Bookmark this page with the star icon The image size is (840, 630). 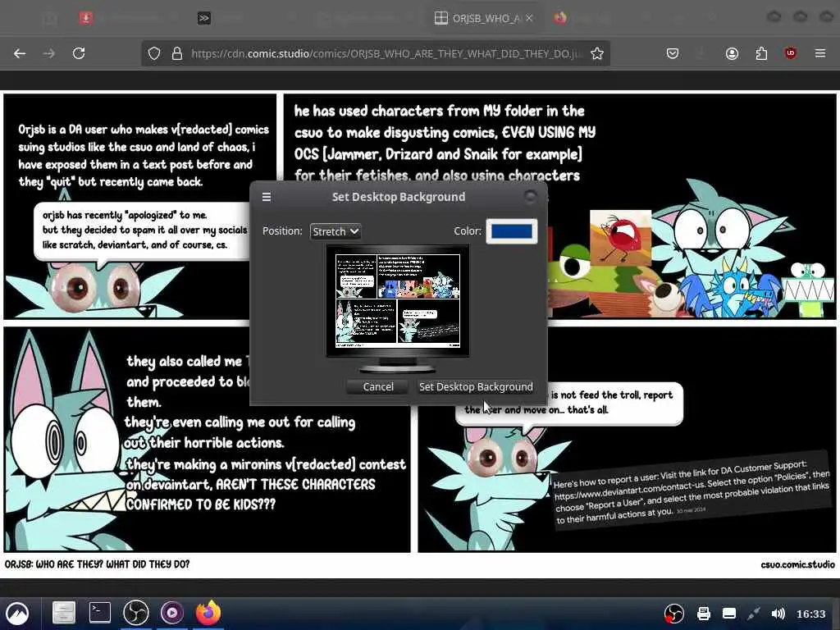point(597,53)
